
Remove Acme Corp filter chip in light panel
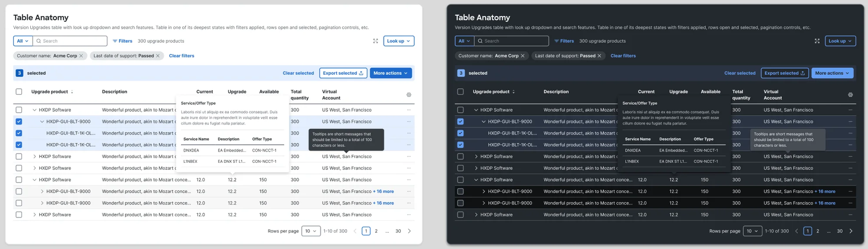pos(81,56)
